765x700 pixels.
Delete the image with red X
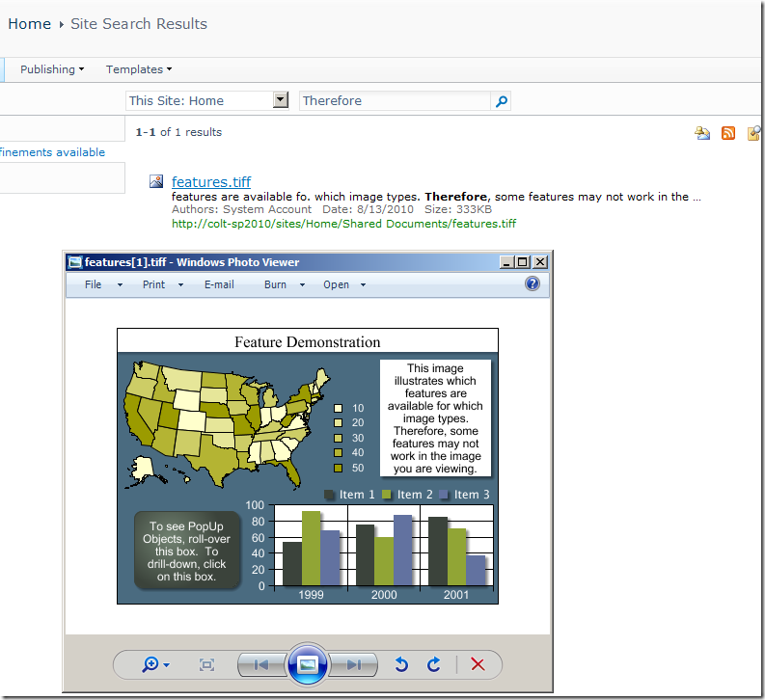point(477,664)
